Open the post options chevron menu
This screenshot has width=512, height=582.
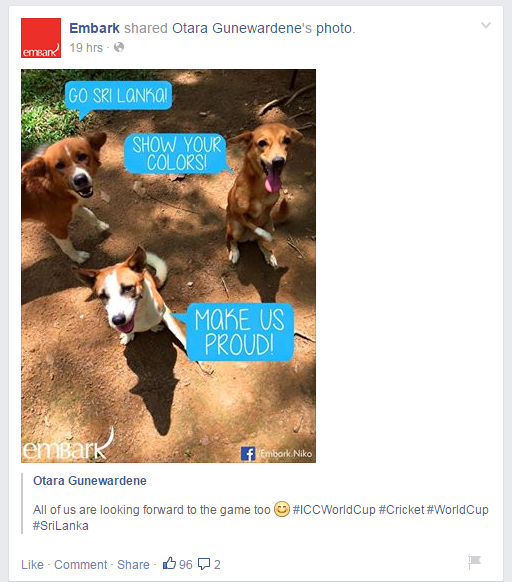(x=486, y=25)
